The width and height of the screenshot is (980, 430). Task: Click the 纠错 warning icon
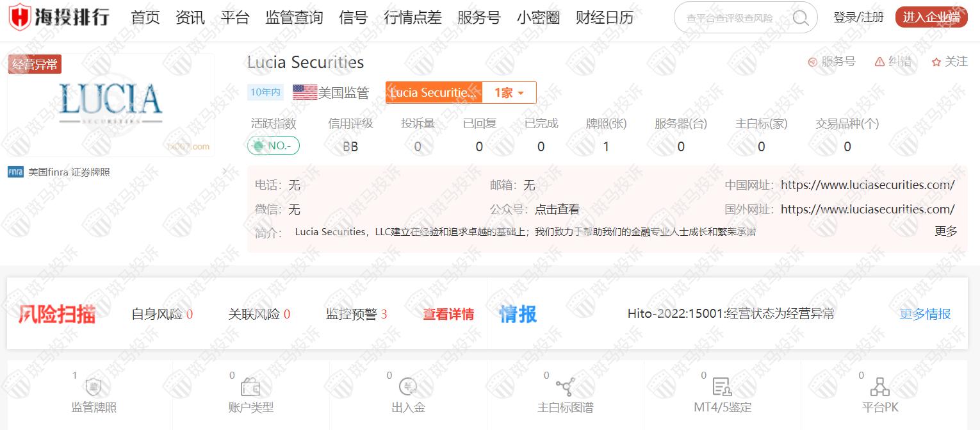[879, 62]
